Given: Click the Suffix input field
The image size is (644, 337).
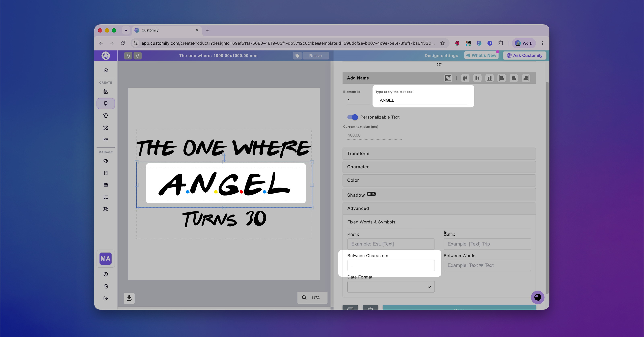Looking at the screenshot, I should tap(487, 244).
